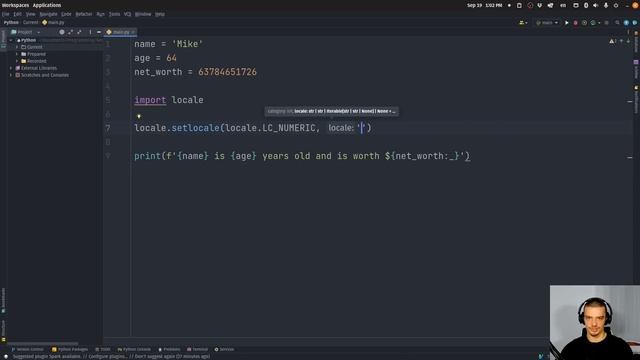Open the Run menu
The height and width of the screenshot is (360, 640).
[x=100, y=14]
